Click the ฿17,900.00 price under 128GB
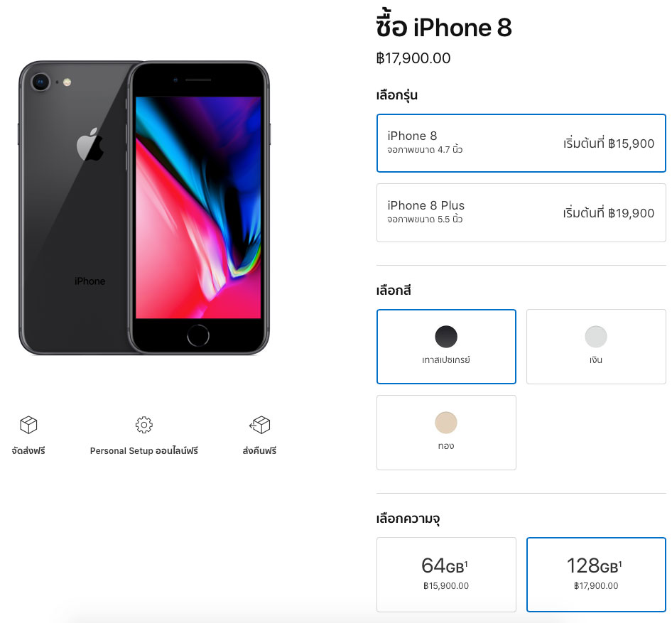The image size is (672, 623). [x=596, y=586]
